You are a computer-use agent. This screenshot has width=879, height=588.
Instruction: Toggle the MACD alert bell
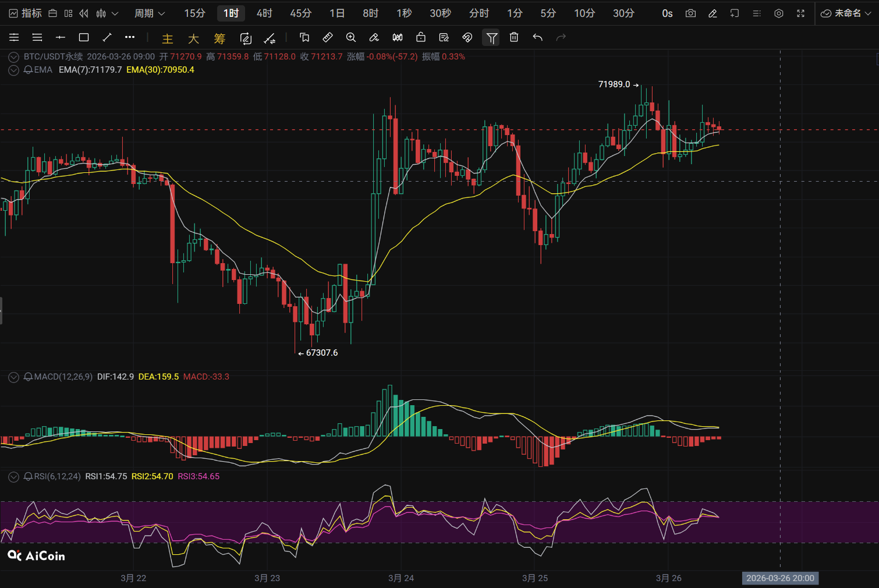28,377
